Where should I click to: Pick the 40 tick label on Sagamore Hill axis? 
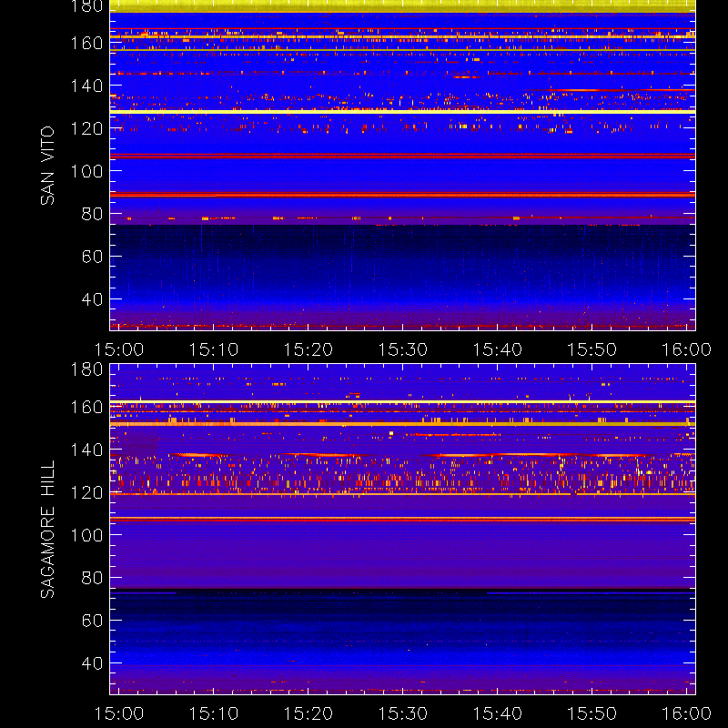[92, 663]
